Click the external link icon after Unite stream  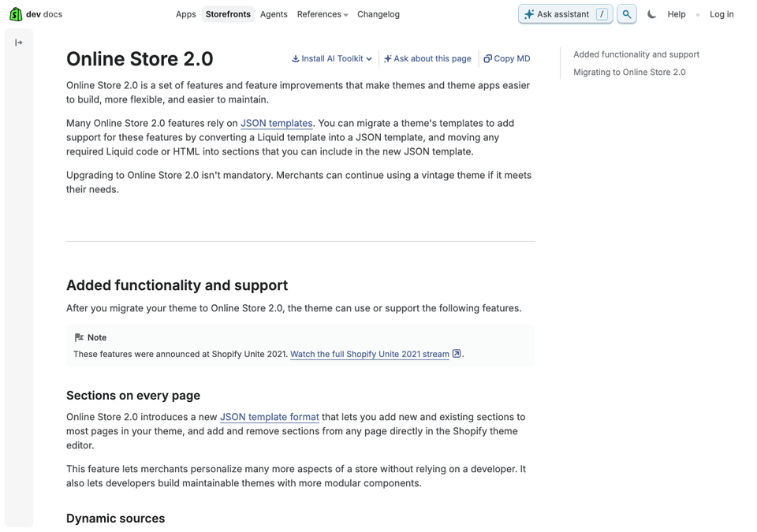click(457, 353)
